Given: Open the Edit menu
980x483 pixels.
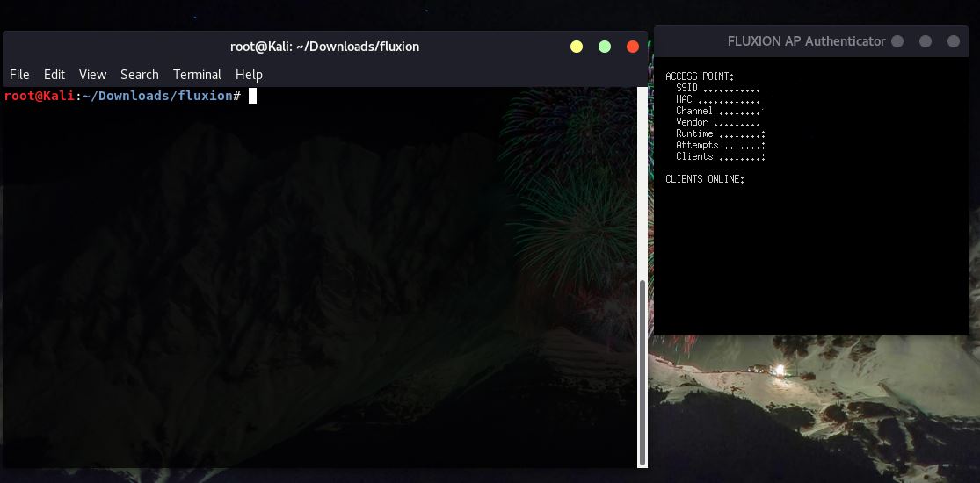Looking at the screenshot, I should [x=54, y=75].
